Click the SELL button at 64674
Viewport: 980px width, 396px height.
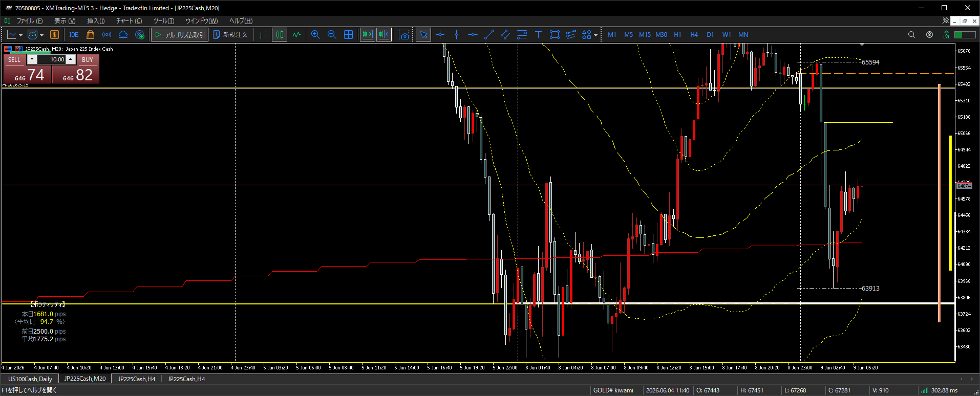click(27, 75)
